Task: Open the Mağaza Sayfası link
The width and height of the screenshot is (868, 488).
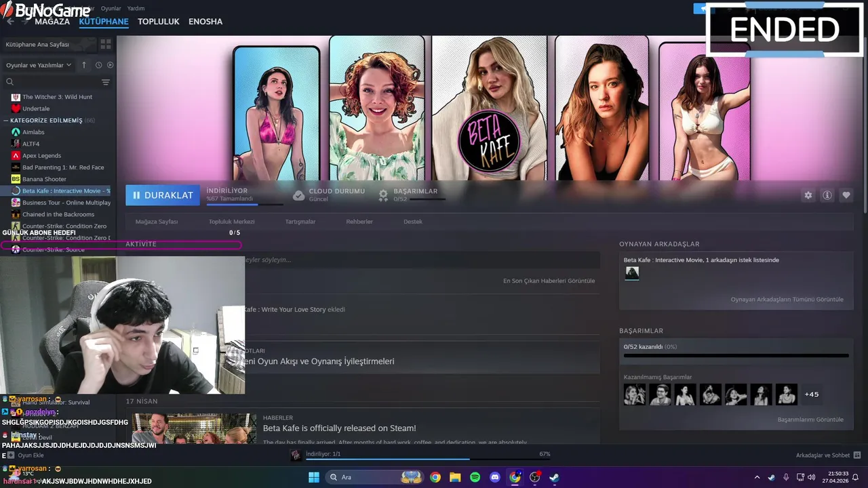Action: (x=157, y=222)
